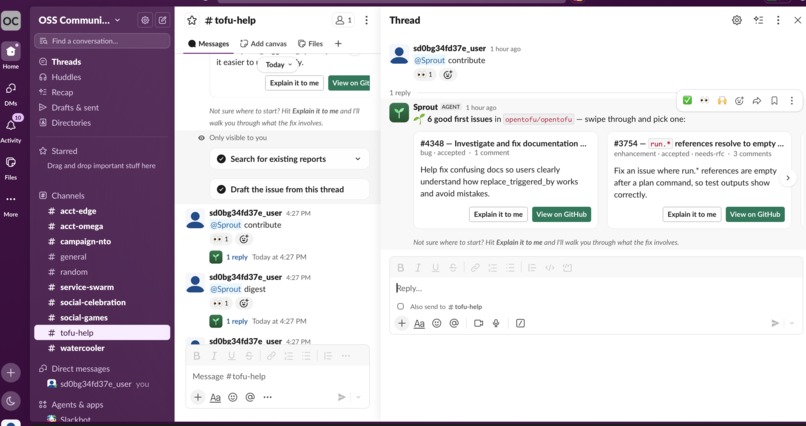Click the Find a conversation search field
The width and height of the screenshot is (806, 426).
(102, 41)
